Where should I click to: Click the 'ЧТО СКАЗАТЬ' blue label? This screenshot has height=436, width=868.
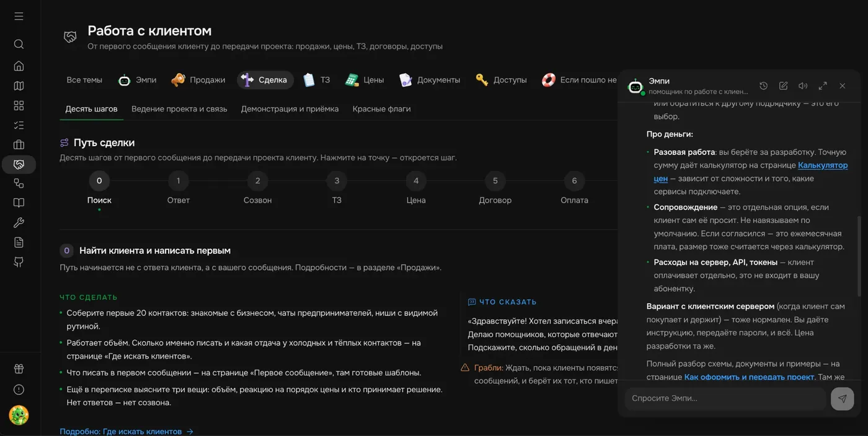[x=508, y=302]
